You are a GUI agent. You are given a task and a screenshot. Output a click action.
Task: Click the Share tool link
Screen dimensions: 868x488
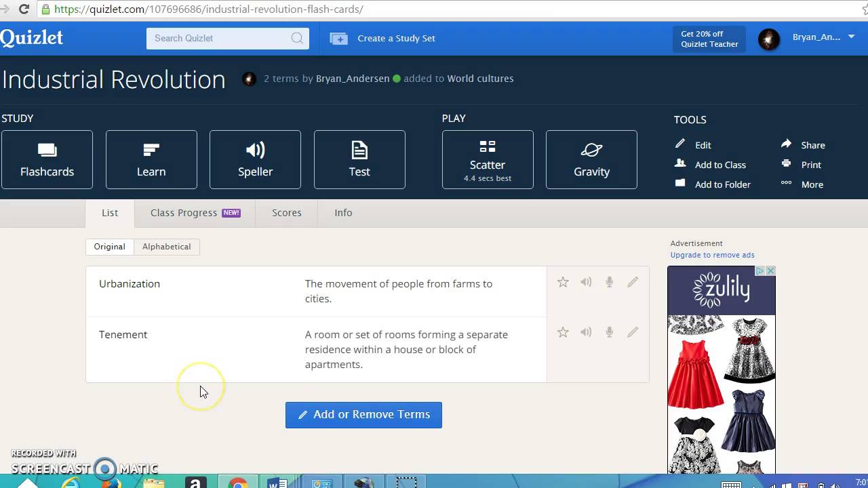tap(813, 145)
